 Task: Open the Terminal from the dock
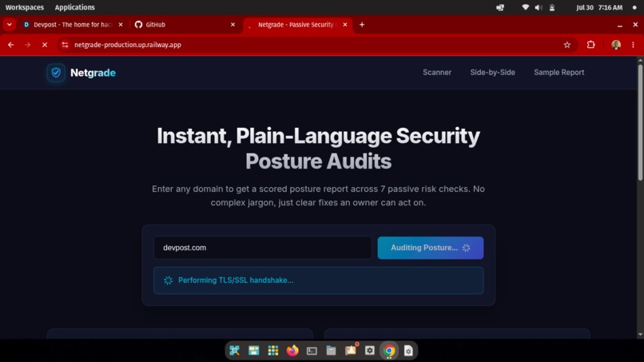pos(312,351)
